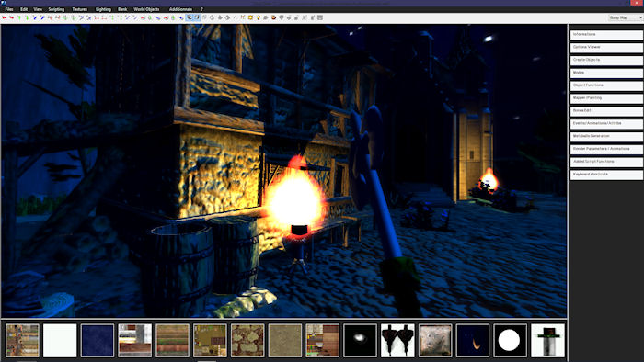The height and width of the screenshot is (362, 644).
Task: Click the yellow sun light toolbar icon
Action: [250, 17]
